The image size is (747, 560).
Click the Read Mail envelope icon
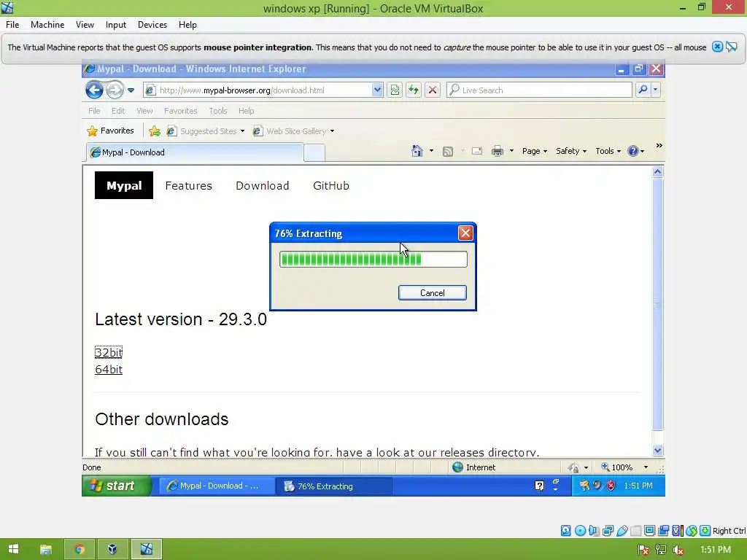pyautogui.click(x=477, y=151)
